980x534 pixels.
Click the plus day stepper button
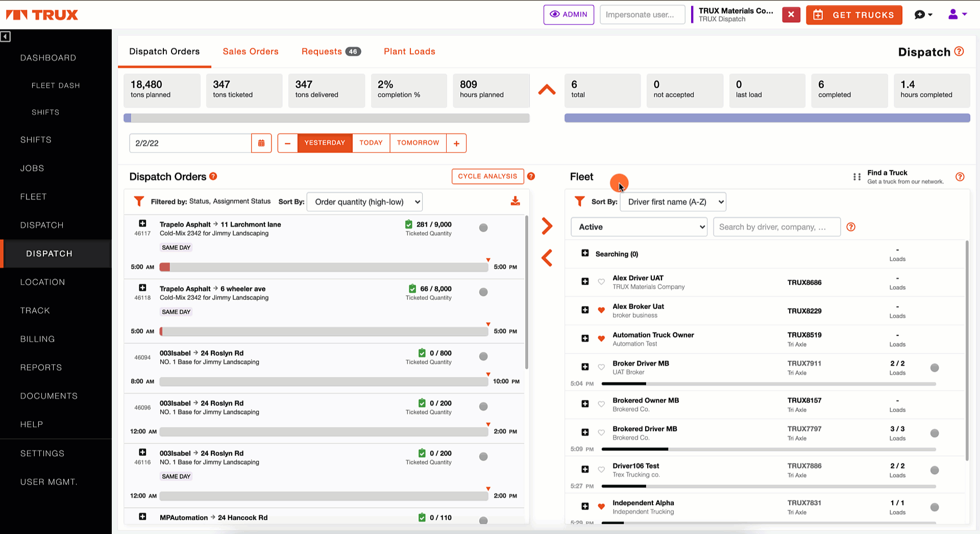(456, 143)
